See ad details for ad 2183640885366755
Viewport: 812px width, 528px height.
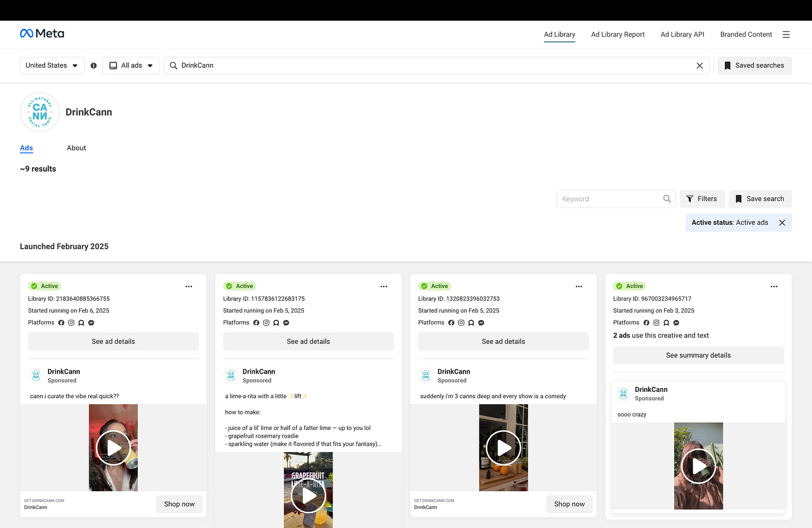113,342
